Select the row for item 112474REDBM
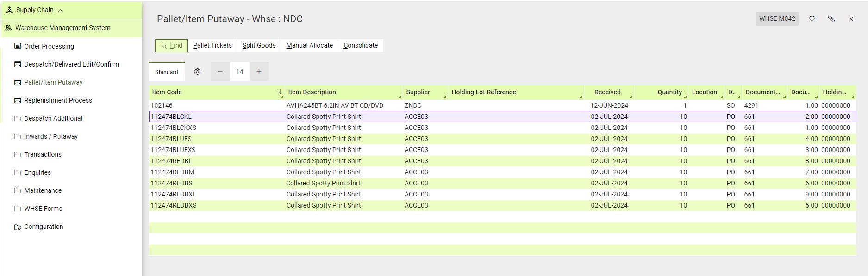The width and height of the screenshot is (868, 276). click(502, 172)
